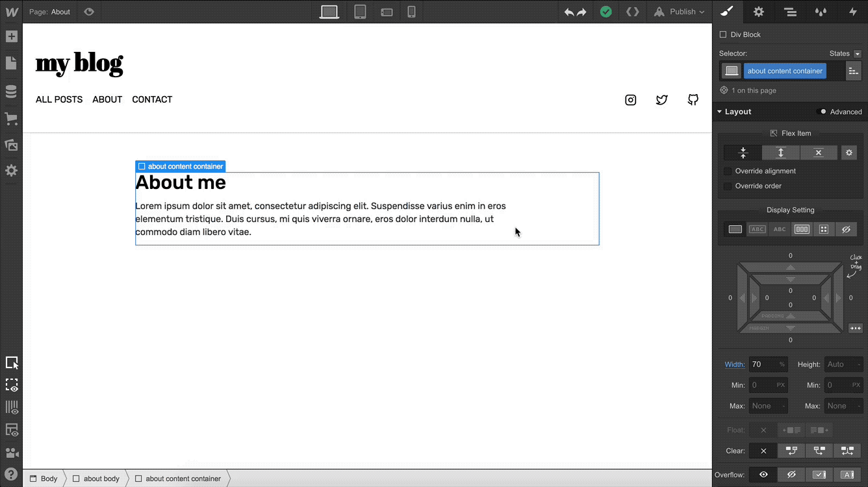
Task: Set Clear to none
Action: [x=763, y=451]
